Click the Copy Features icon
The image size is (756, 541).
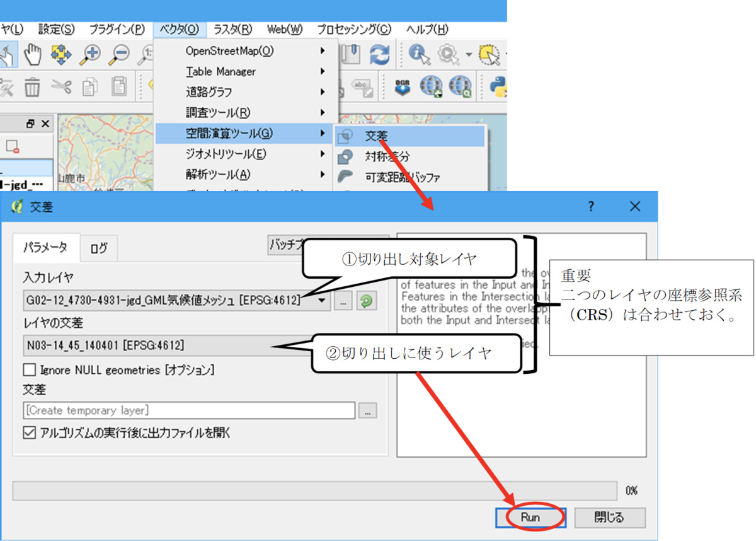[x=89, y=86]
